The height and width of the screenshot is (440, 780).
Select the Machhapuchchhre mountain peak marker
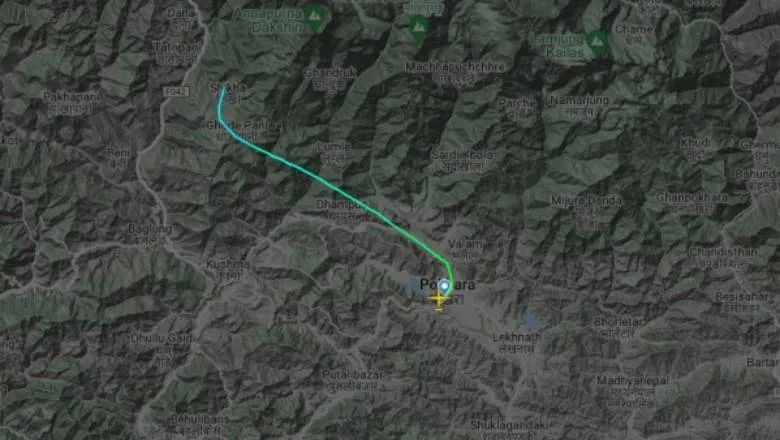pyautogui.click(x=419, y=28)
